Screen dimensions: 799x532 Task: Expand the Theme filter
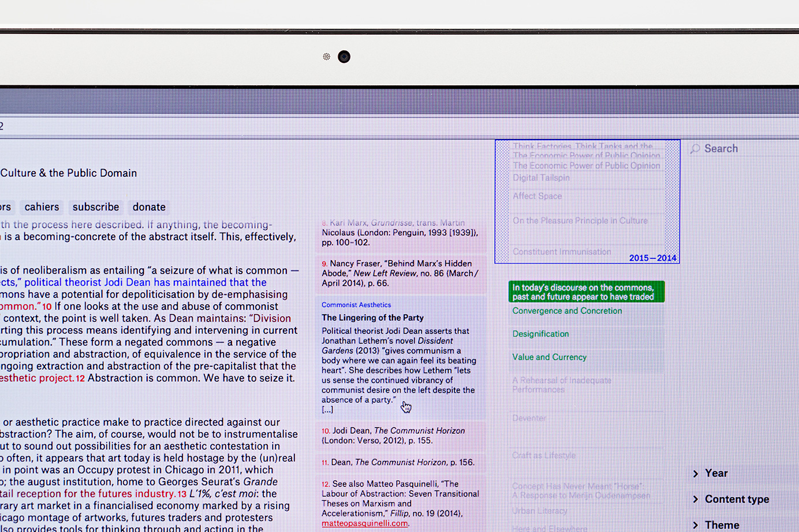point(722,524)
